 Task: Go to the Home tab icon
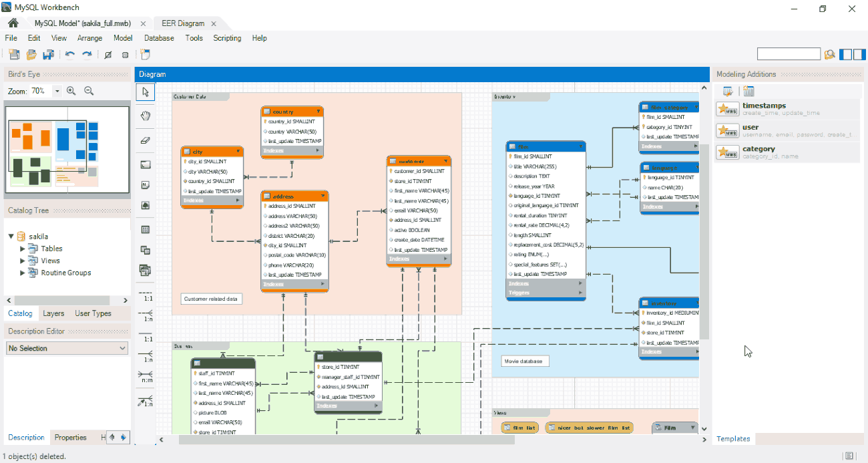[13, 23]
